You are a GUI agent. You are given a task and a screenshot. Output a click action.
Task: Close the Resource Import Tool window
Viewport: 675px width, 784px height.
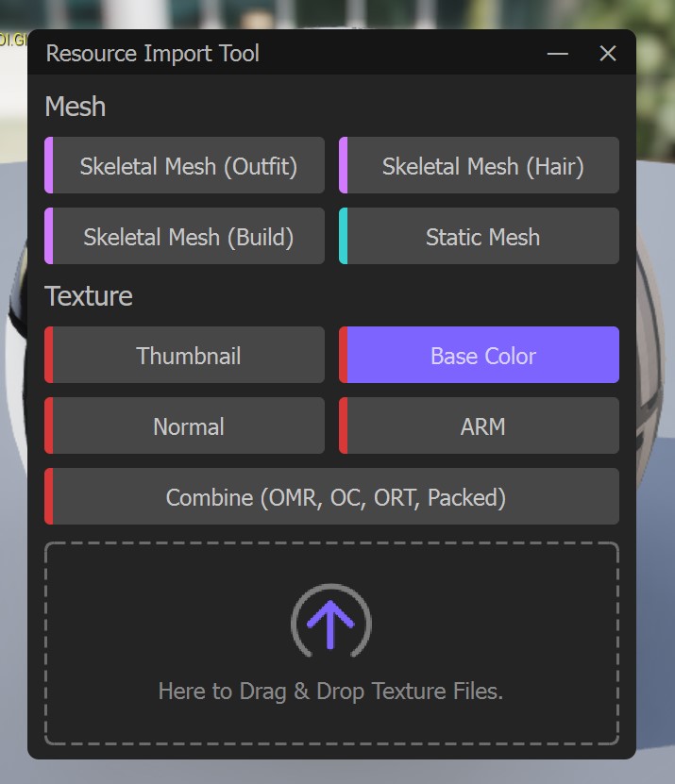pyautogui.click(x=608, y=54)
